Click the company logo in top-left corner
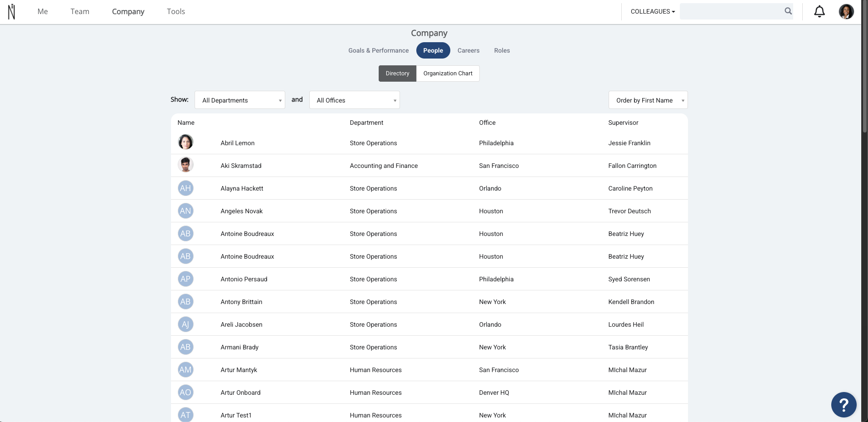The height and width of the screenshot is (422, 868). pos(12,11)
